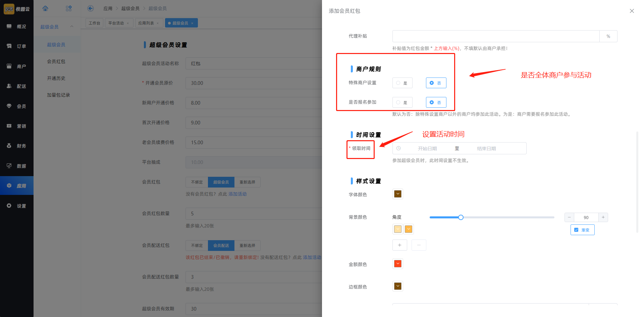Click 添加活动 link under 会员红包
644x317 pixels.
(237, 194)
